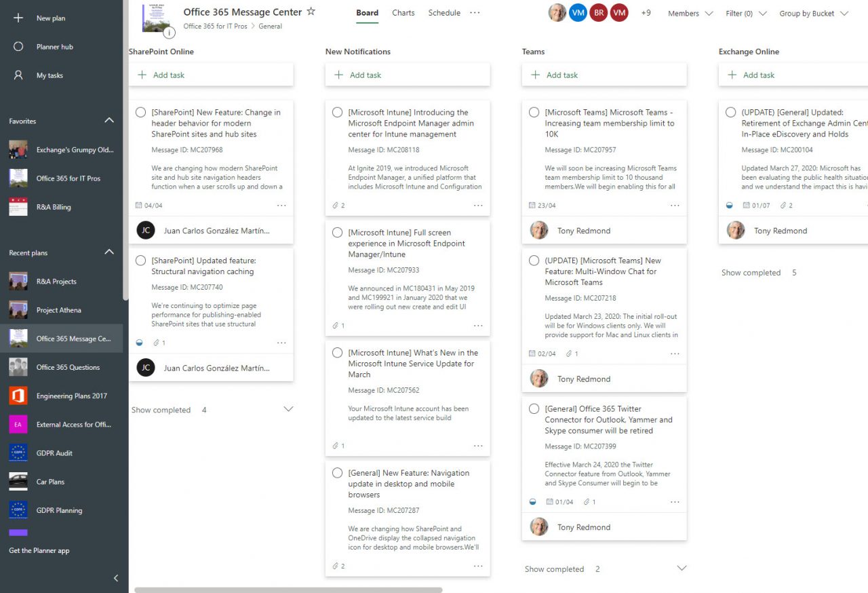
Task: Add task in Teams bucket
Action: [x=604, y=75]
